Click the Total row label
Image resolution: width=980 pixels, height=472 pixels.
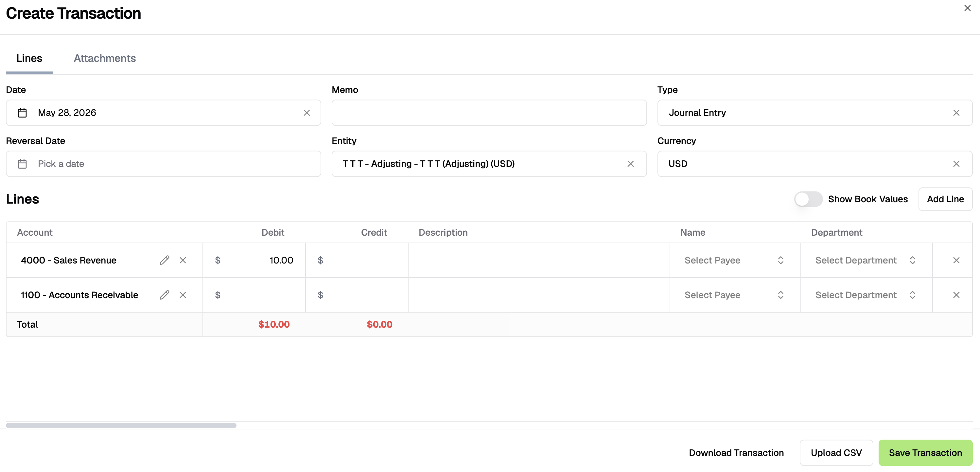click(27, 324)
